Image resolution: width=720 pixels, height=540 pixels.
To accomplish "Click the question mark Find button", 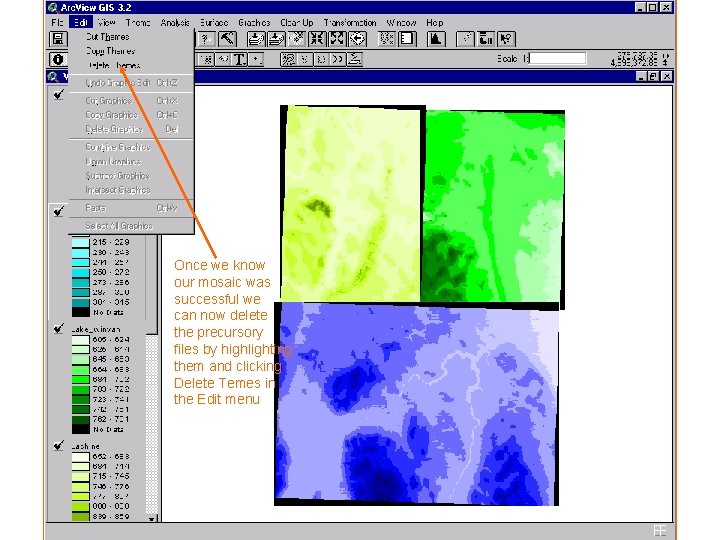I will click(x=206, y=39).
